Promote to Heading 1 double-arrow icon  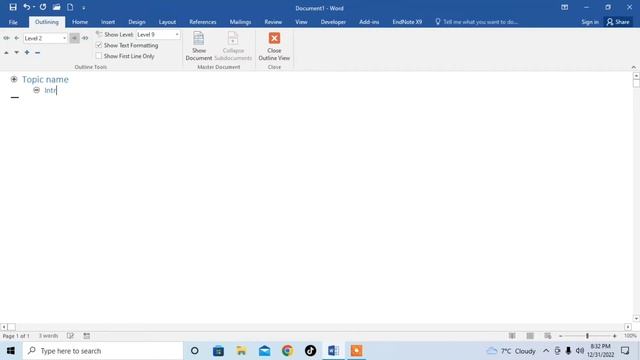click(6, 38)
